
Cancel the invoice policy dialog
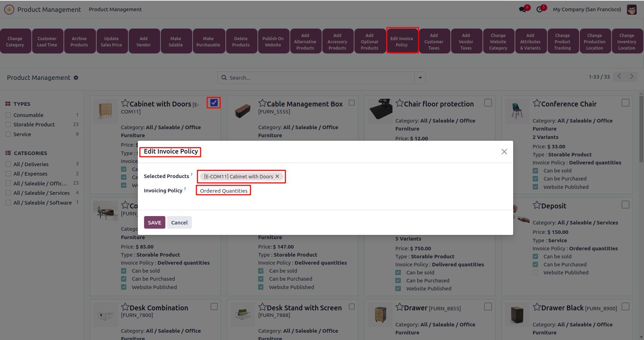179,223
